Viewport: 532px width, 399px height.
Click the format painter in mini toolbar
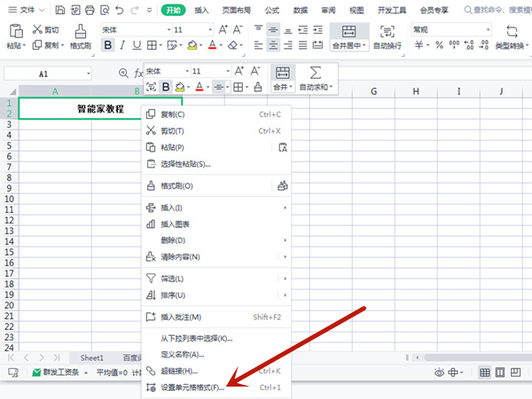click(x=258, y=87)
